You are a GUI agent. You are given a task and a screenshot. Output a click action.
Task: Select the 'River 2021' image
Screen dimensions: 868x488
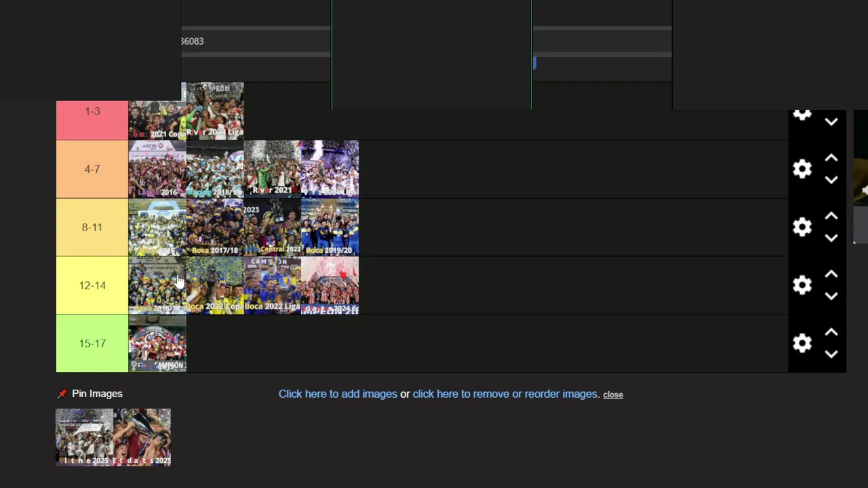[x=272, y=169]
